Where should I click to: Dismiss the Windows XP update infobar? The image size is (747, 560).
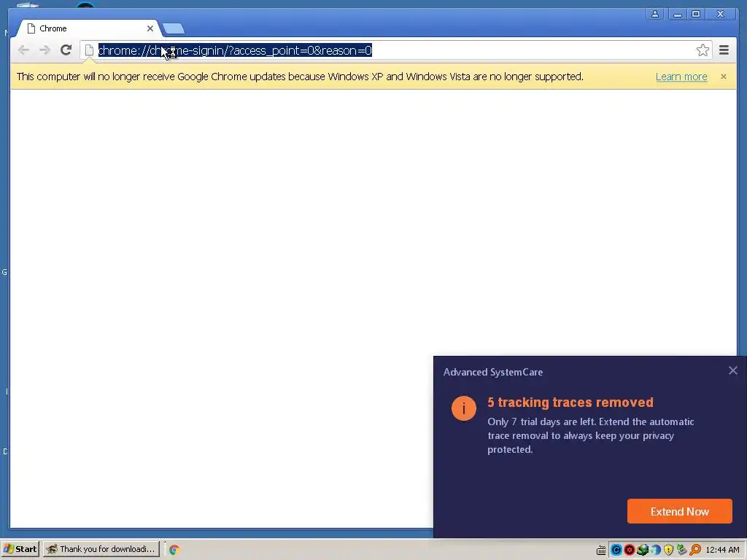(x=724, y=77)
